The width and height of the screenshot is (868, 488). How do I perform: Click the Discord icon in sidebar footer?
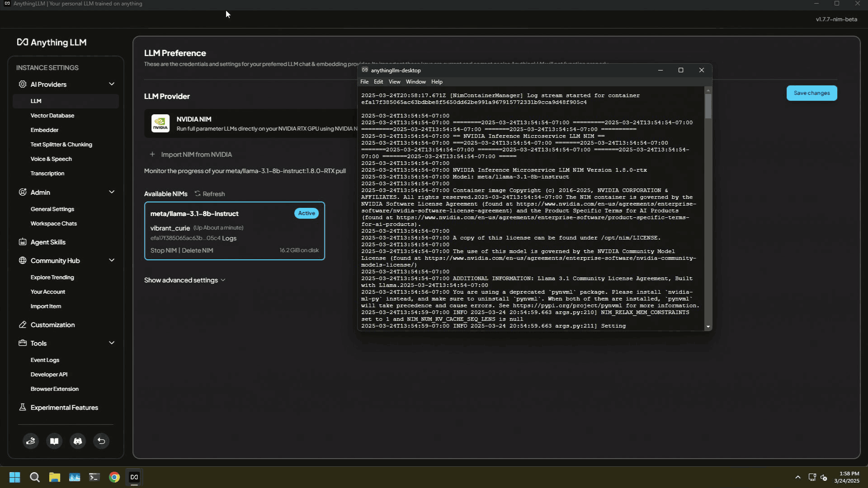78,441
